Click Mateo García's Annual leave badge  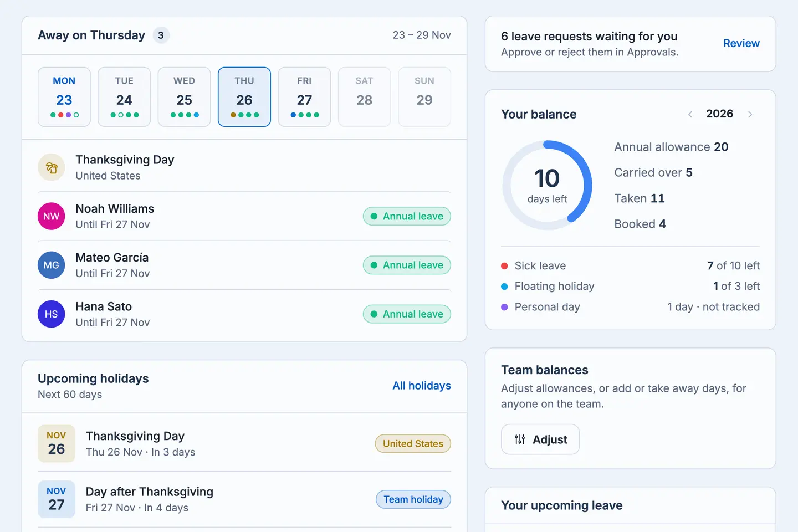407,265
